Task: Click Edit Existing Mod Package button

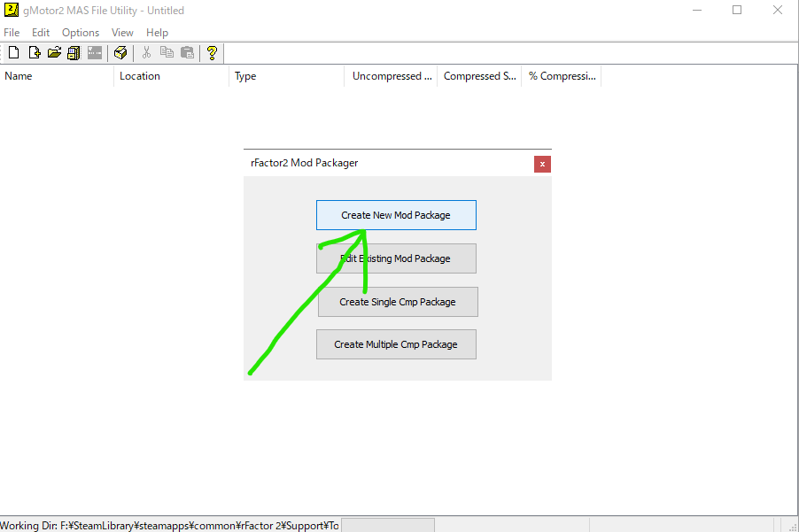Action: (x=396, y=258)
